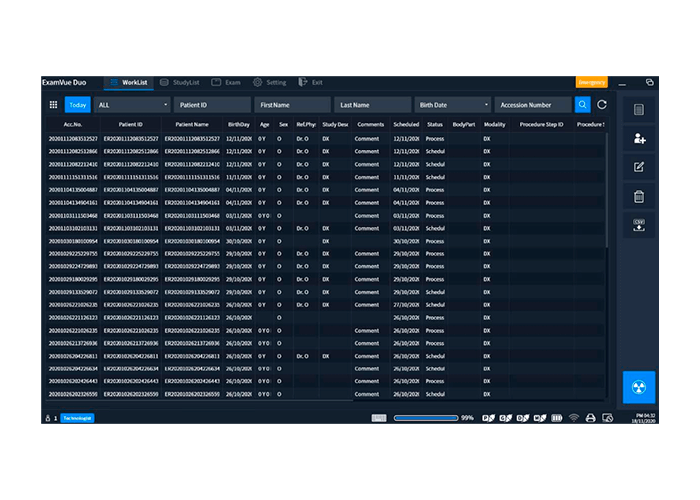Click the blue search magnifier icon

tap(583, 104)
